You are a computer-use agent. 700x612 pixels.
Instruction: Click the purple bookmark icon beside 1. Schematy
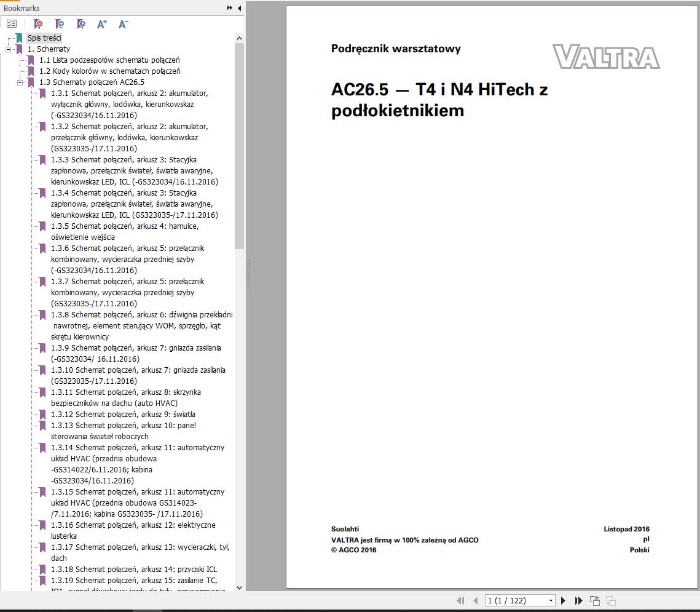[19, 49]
